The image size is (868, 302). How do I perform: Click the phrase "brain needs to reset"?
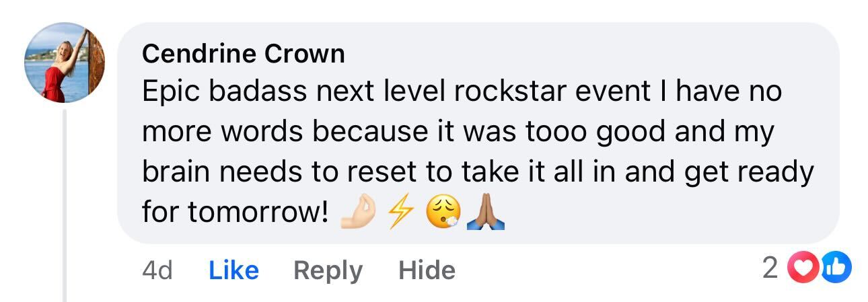coord(278,173)
